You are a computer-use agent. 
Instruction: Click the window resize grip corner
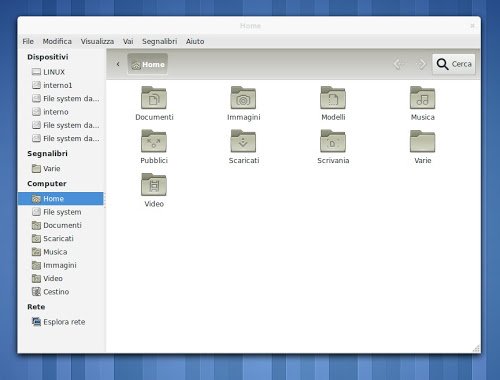pos(476,349)
